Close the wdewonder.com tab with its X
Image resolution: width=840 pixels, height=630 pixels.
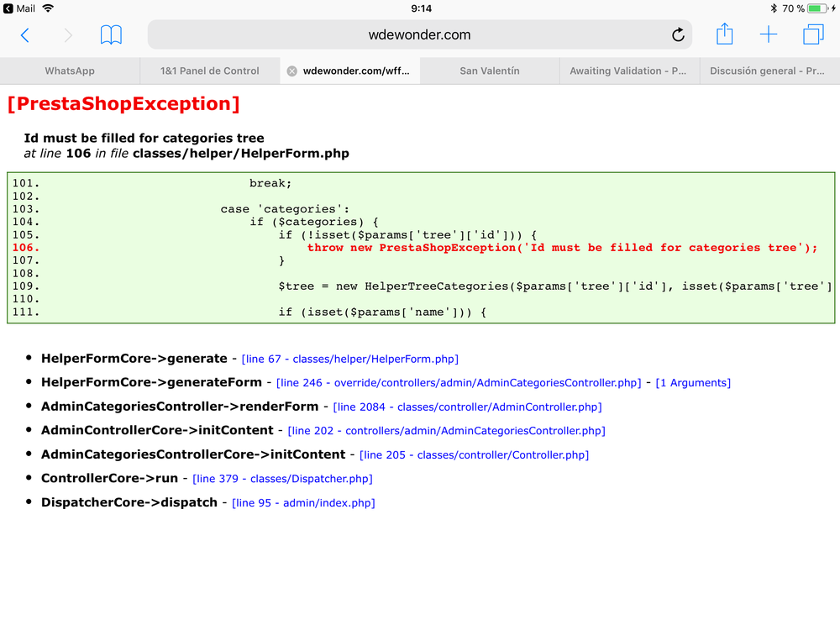[x=292, y=71]
